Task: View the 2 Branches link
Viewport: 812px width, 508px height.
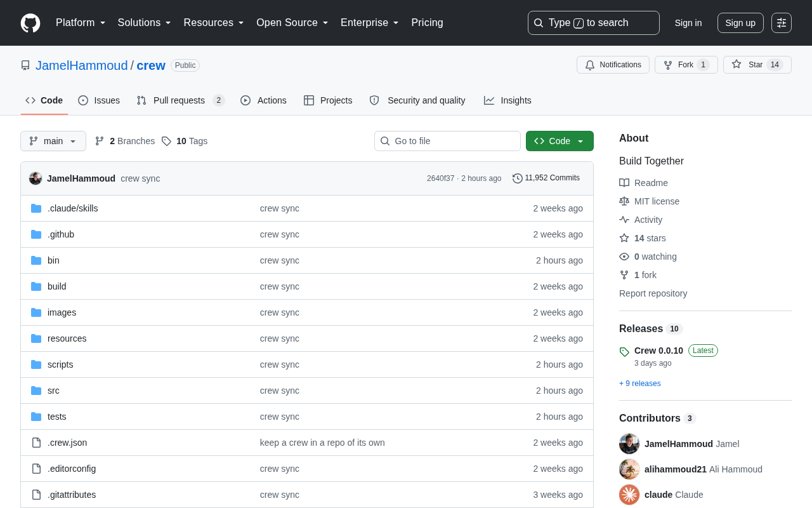Action: pyautogui.click(x=125, y=141)
